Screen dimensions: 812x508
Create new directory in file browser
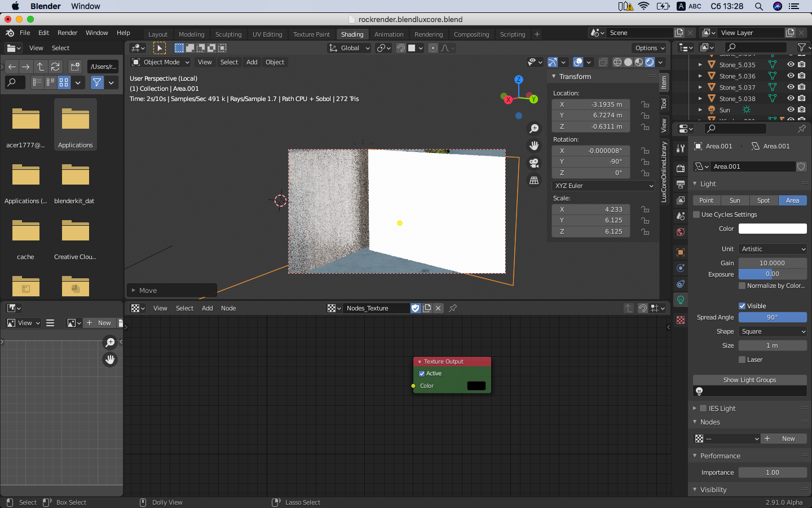[75, 67]
